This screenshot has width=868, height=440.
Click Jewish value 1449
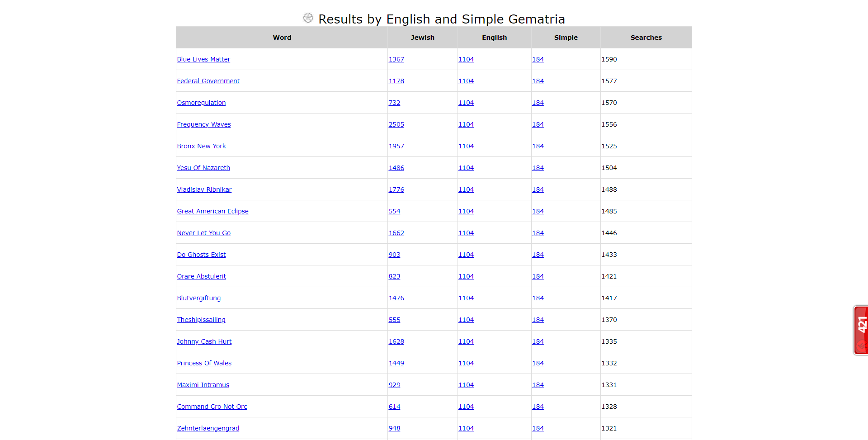396,363
